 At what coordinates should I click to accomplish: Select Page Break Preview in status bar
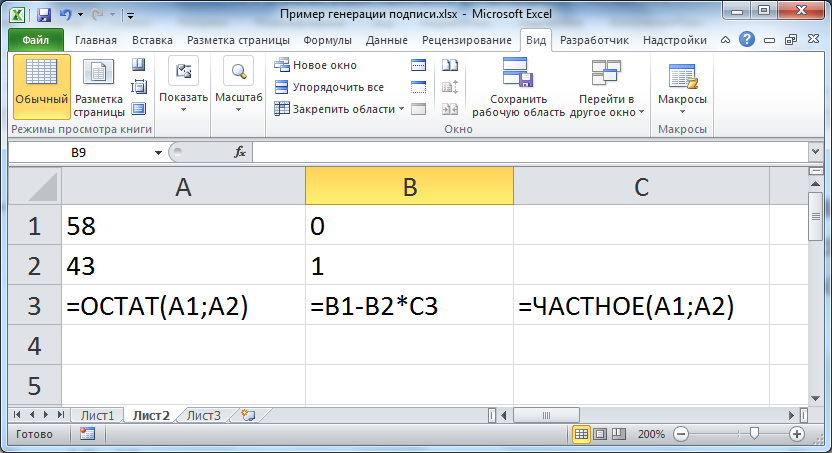(619, 434)
